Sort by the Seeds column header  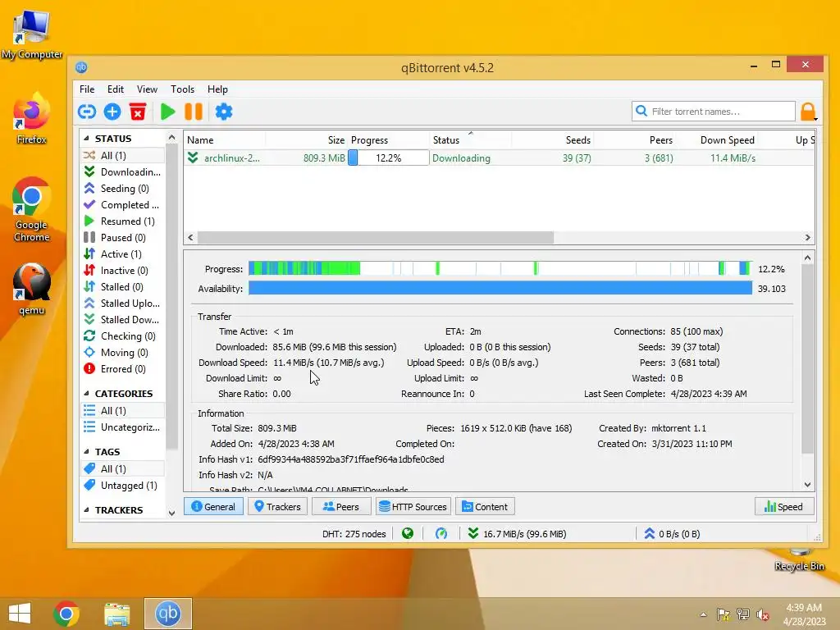click(552, 139)
